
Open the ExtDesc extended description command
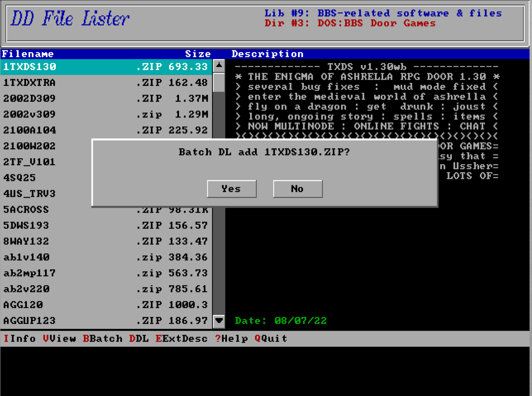181,339
